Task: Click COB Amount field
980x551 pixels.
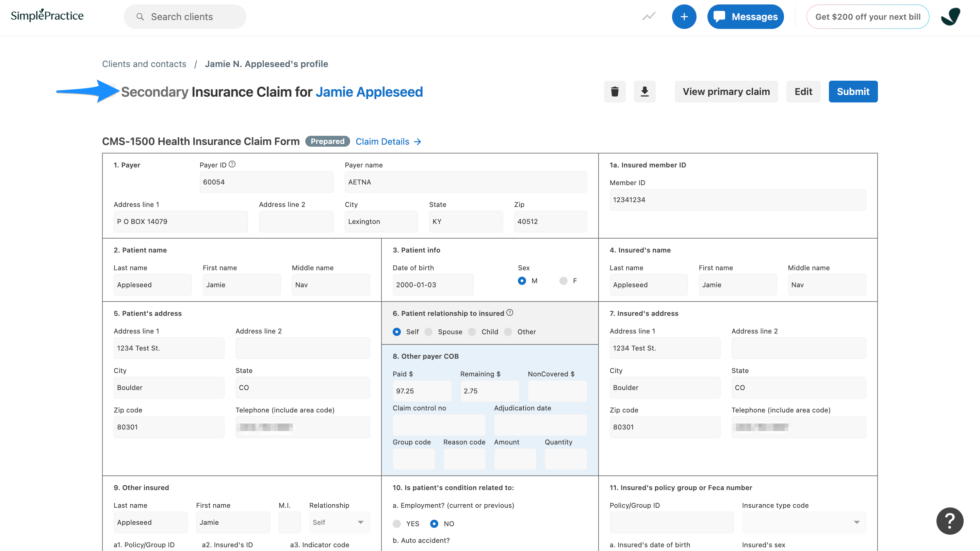Action: tap(515, 459)
